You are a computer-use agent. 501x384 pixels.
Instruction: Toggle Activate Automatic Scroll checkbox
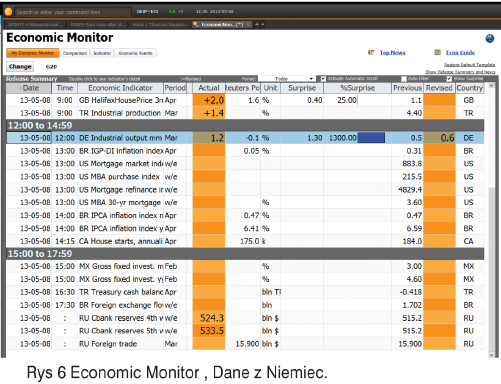coord(323,79)
